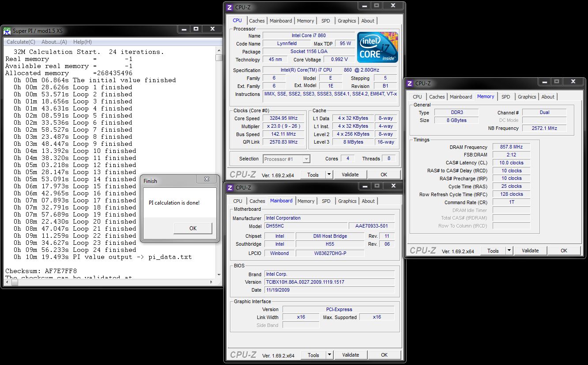Open the About tab in the Memory window
The image size is (588, 365).
tap(548, 97)
